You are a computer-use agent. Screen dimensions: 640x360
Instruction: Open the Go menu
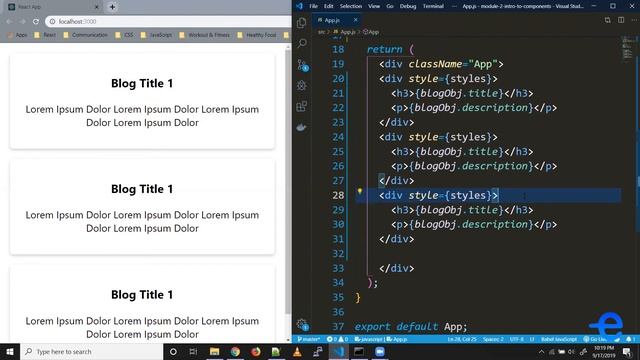[x=390, y=6]
